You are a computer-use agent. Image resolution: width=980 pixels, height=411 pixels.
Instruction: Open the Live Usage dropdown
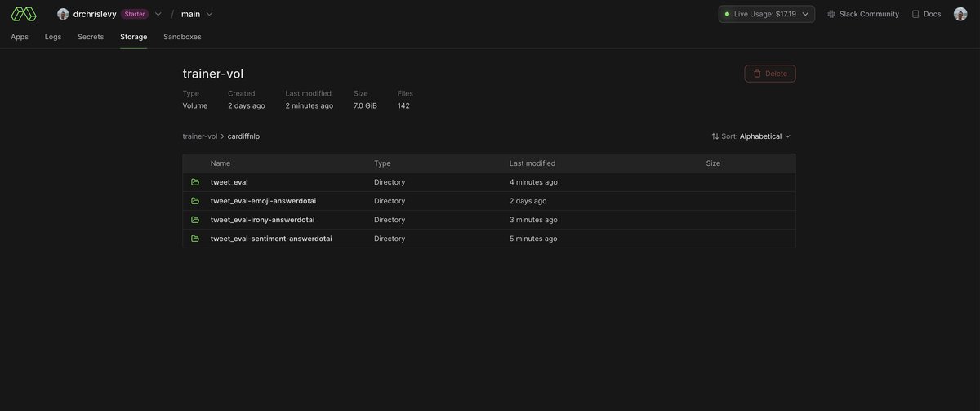click(x=766, y=14)
